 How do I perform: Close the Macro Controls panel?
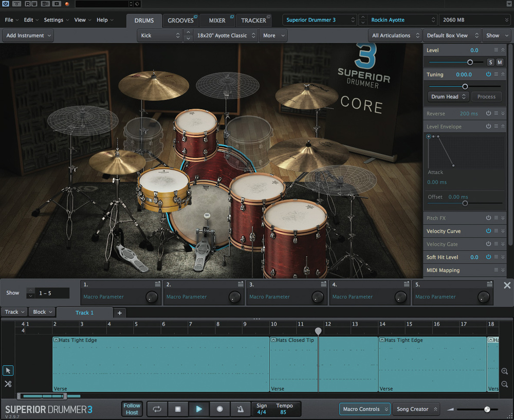pyautogui.click(x=507, y=285)
